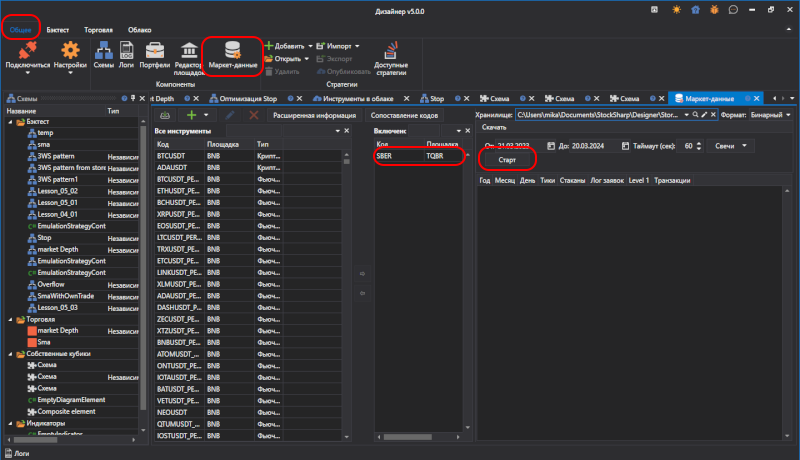Expand the Хранилище path combo box
The height and width of the screenshot is (460, 800).
click(x=686, y=115)
